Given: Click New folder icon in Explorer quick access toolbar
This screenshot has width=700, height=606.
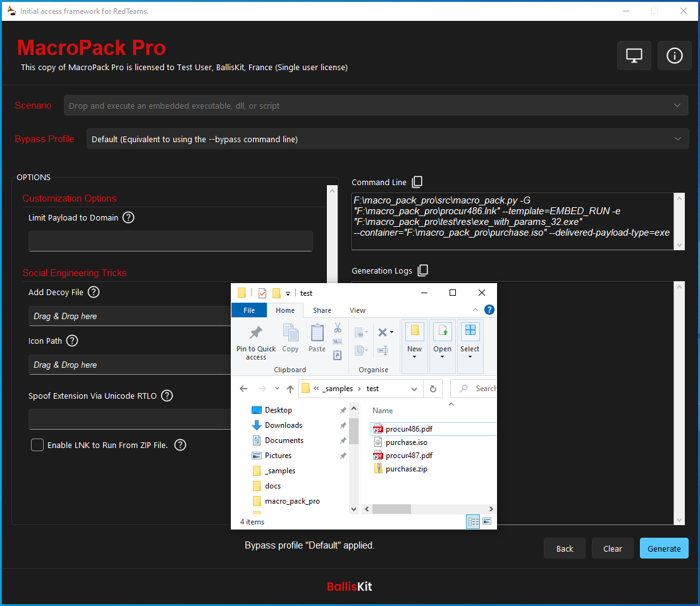Looking at the screenshot, I should coord(276,293).
